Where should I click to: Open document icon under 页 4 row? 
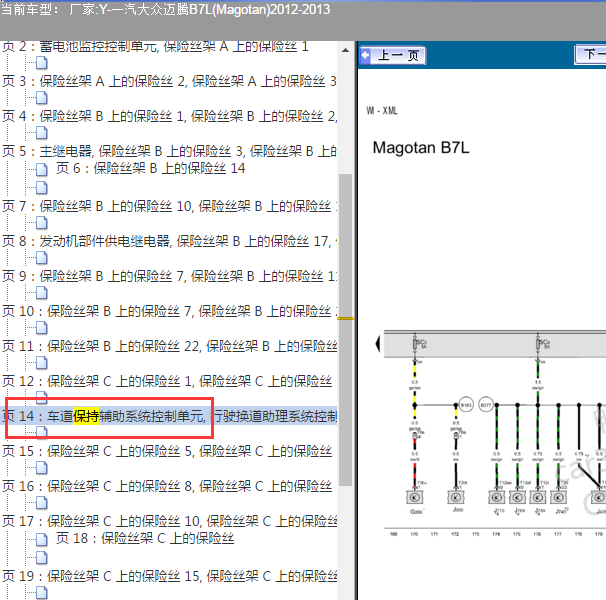(42, 133)
